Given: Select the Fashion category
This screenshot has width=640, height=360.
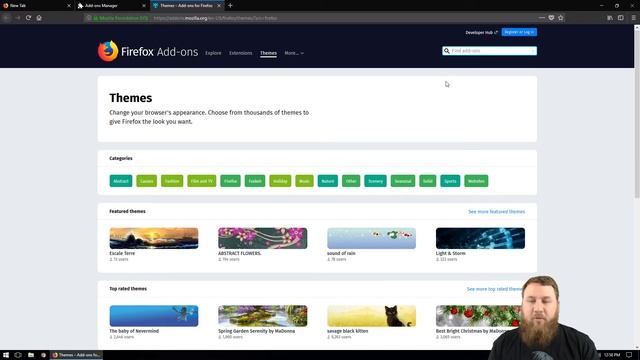Looking at the screenshot, I should pyautogui.click(x=172, y=181).
